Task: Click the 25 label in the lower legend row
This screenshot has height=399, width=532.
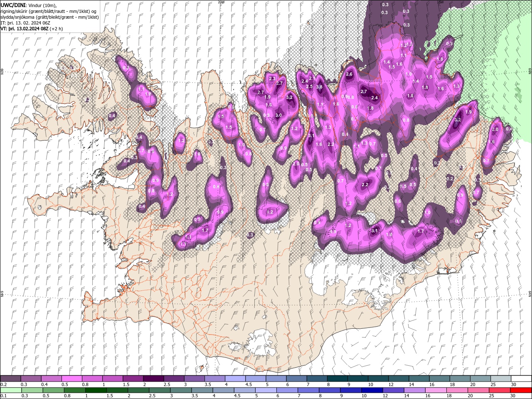Action: [493, 396]
